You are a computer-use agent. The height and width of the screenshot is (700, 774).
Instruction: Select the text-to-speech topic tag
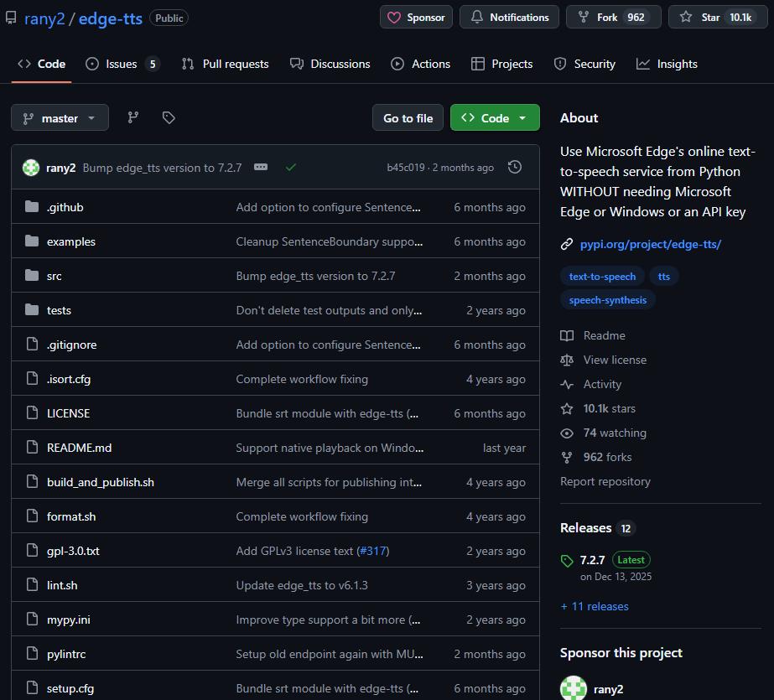coord(602,277)
